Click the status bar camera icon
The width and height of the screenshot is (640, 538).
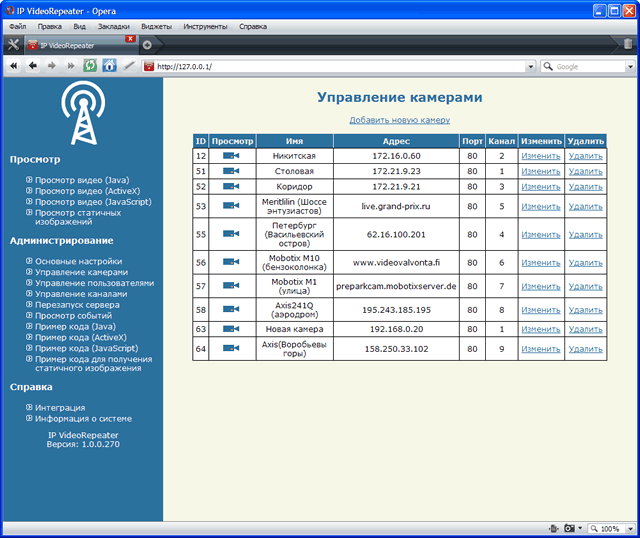[x=569, y=529]
